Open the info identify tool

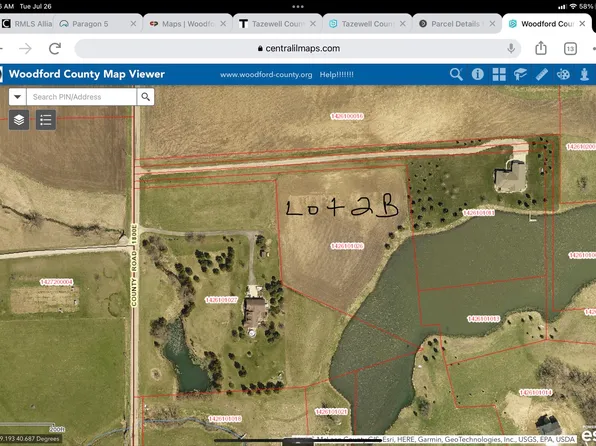pos(477,74)
